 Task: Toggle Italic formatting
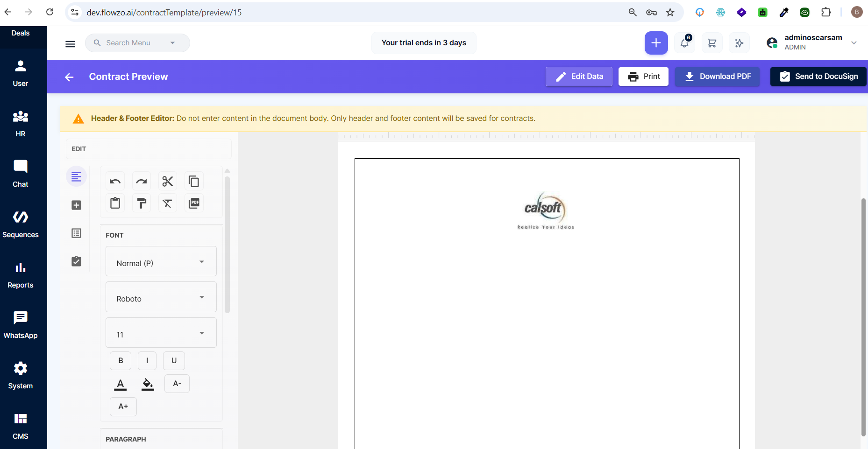click(147, 361)
